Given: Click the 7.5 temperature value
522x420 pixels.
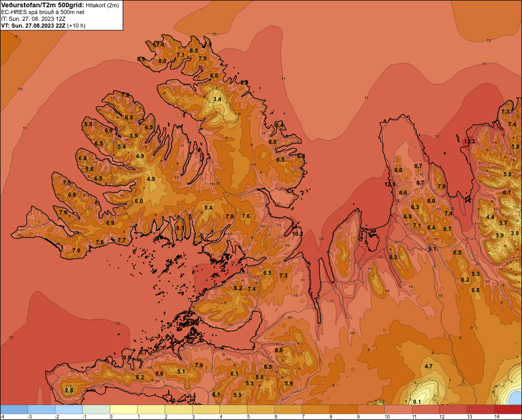Looking at the screenshot, I should click(x=67, y=183).
